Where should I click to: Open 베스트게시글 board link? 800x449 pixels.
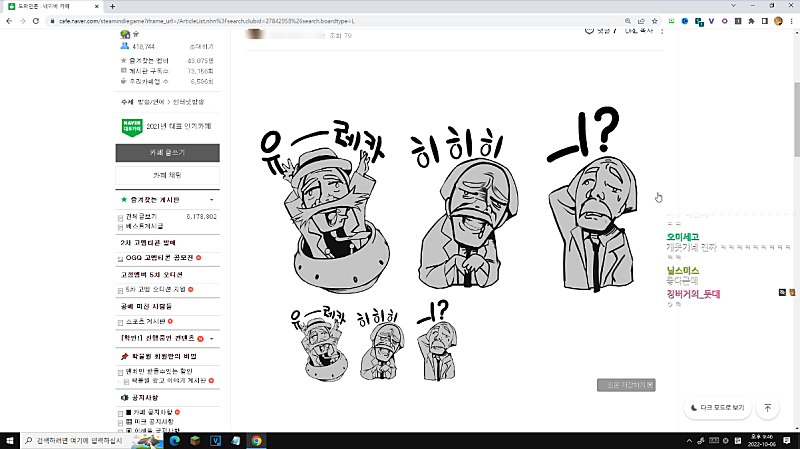pyautogui.click(x=144, y=226)
